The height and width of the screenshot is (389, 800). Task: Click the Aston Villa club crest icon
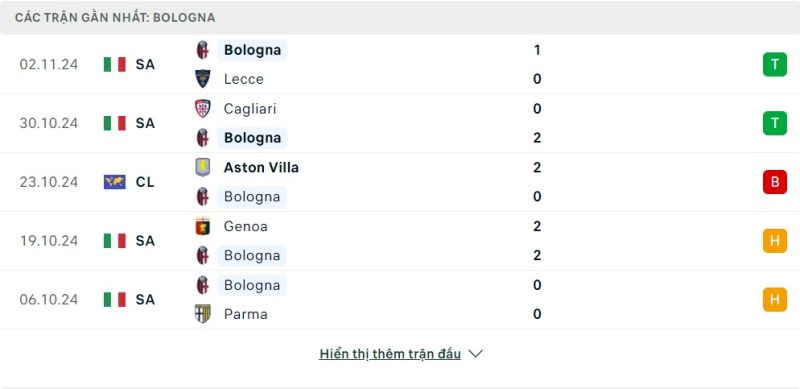203,167
